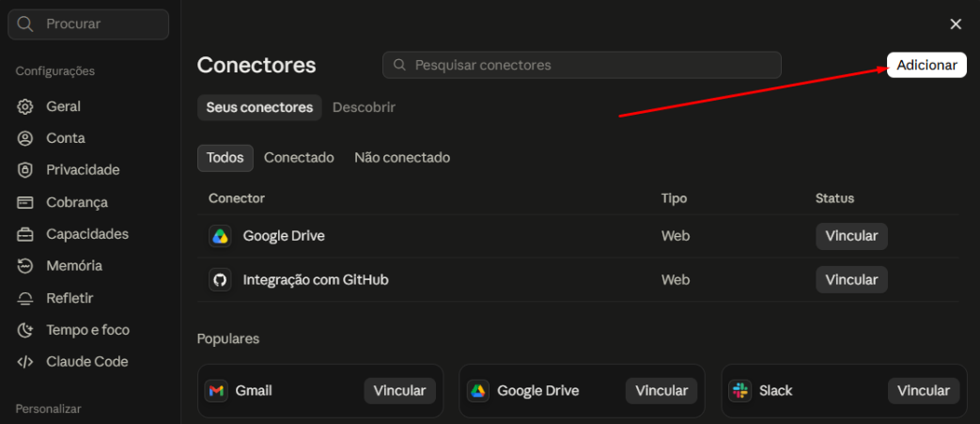Click Vincular for Google Drive row

tap(851, 236)
